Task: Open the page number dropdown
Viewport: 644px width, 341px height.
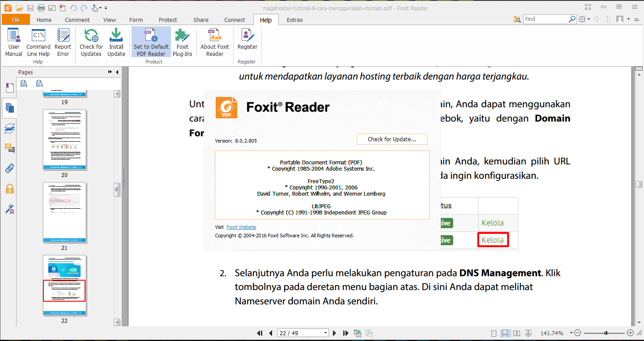Action: coord(325,333)
